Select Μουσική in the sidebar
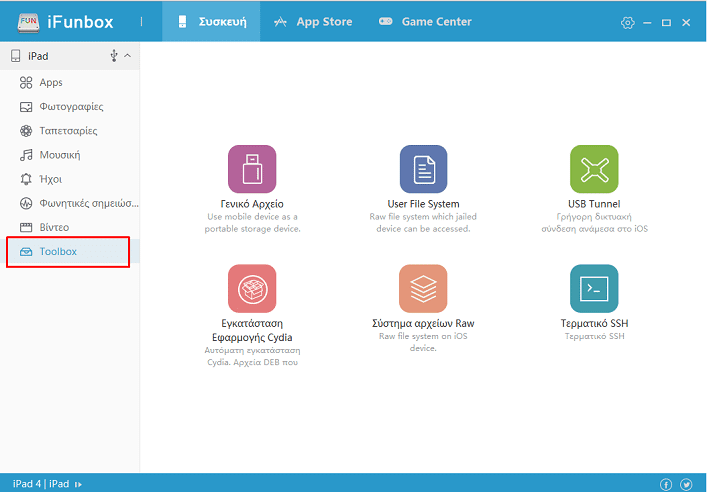This screenshot has height=492, width=707. click(x=59, y=155)
